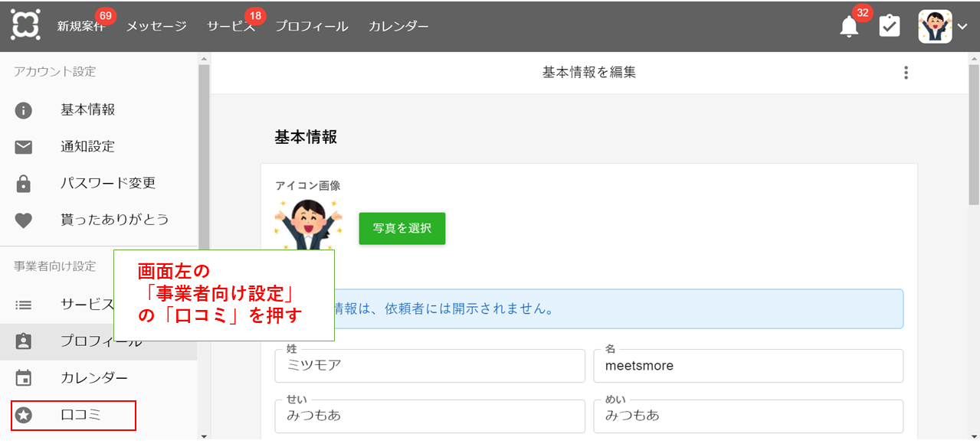Click the sidebar scroll down arrow

[x=204, y=436]
